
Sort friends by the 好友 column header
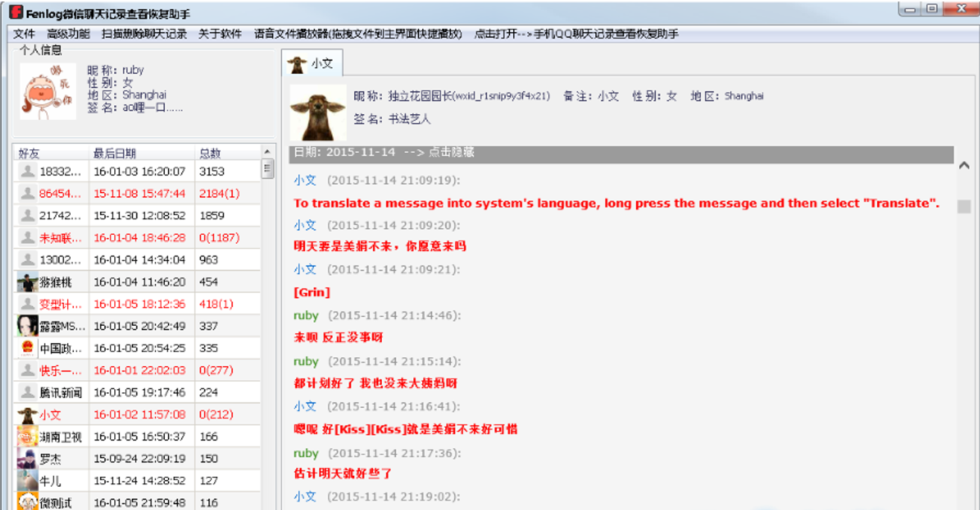click(52, 153)
